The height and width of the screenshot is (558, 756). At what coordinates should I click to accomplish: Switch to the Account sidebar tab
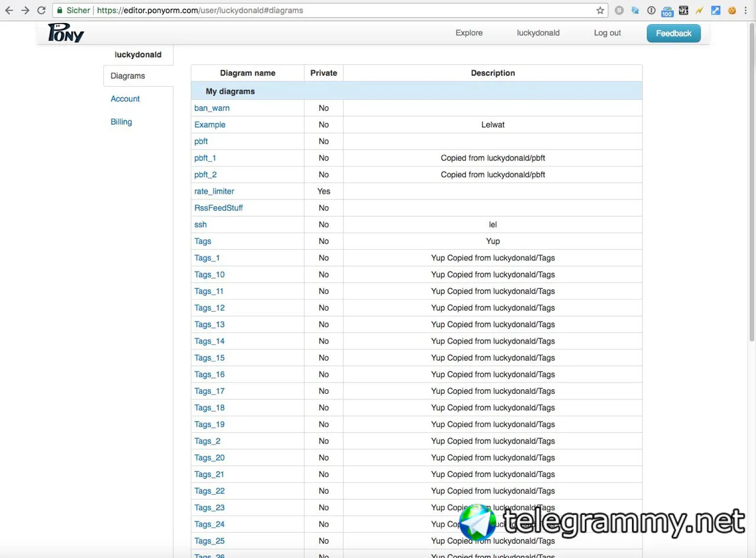125,99
